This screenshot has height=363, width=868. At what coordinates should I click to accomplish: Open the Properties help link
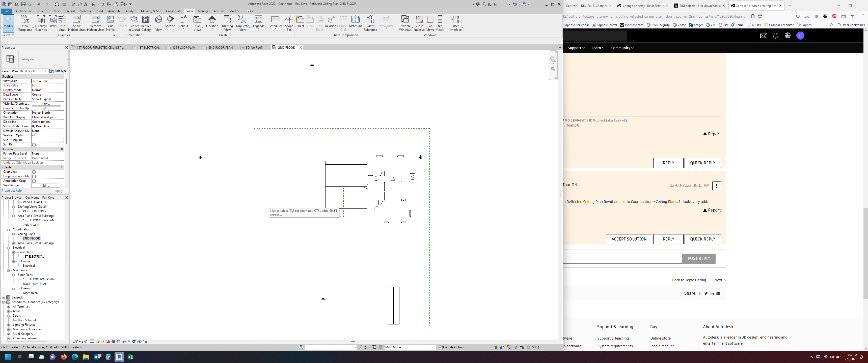tap(12, 191)
